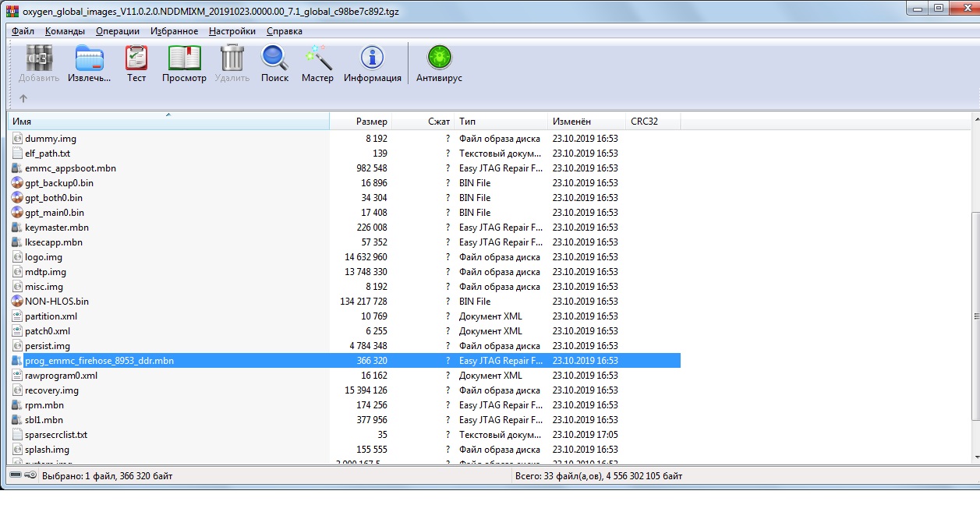The width and height of the screenshot is (980, 526).
Task: Click the scrollbar down arrow
Action: 973,458
